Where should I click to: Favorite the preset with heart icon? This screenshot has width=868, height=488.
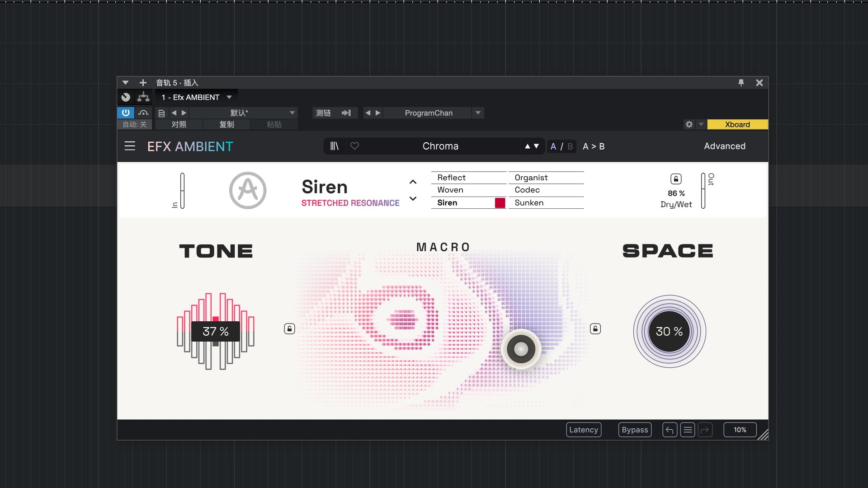pyautogui.click(x=355, y=146)
